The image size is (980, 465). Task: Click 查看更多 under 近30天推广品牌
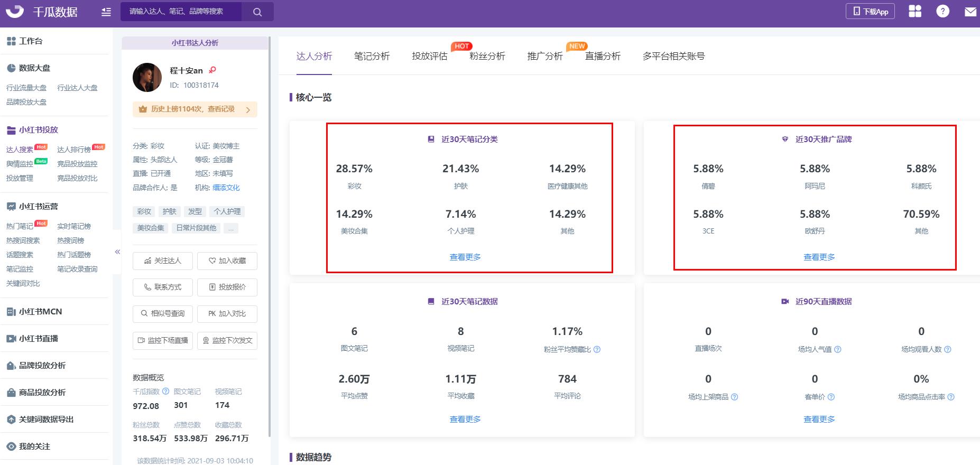coord(819,257)
